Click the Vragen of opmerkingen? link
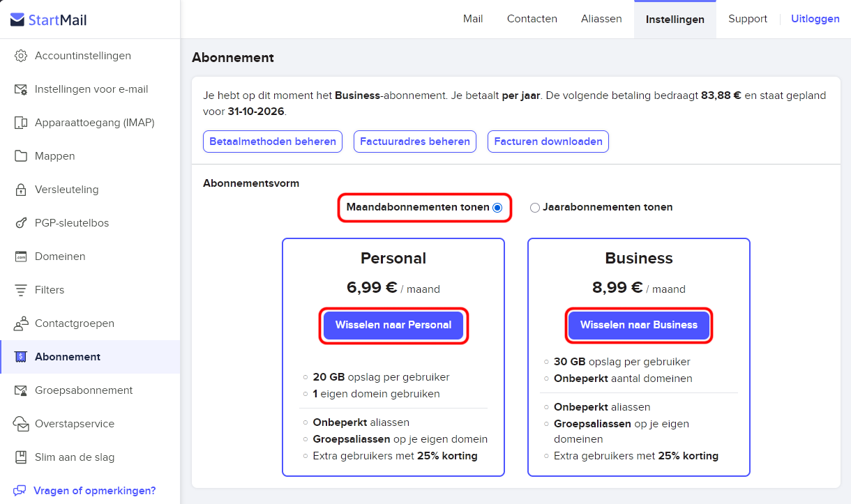The height and width of the screenshot is (504, 851). (95, 491)
